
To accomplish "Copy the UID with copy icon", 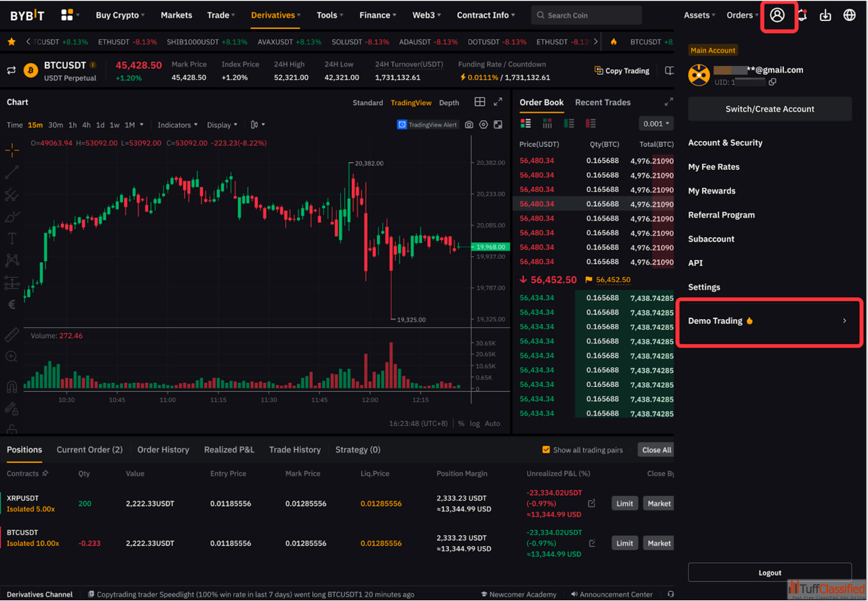I will [x=772, y=82].
